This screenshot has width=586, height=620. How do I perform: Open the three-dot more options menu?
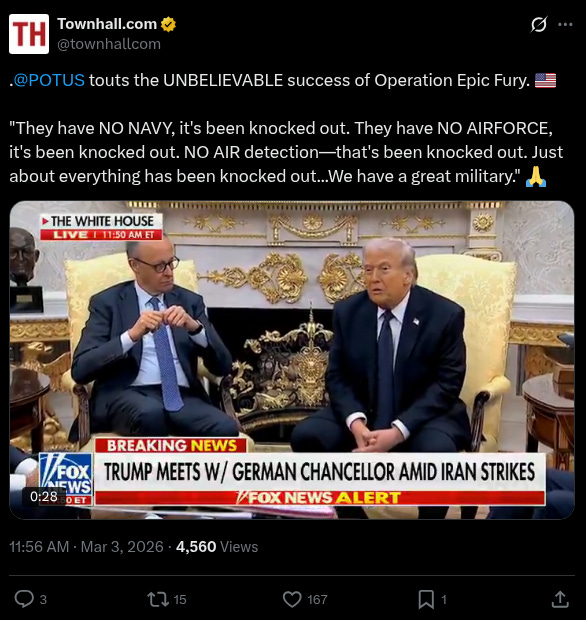pyautogui.click(x=565, y=25)
